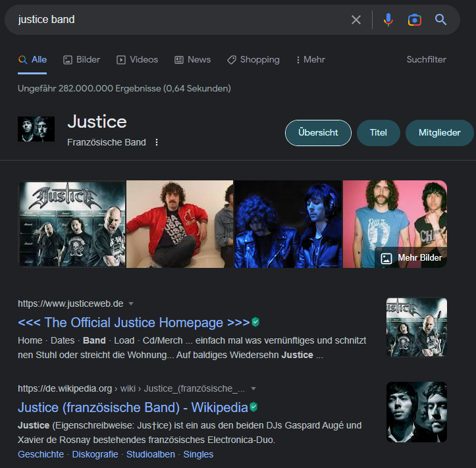Click the de.wikipedia.org breadcrumb URL
The width and height of the screenshot is (476, 468).
click(131, 388)
